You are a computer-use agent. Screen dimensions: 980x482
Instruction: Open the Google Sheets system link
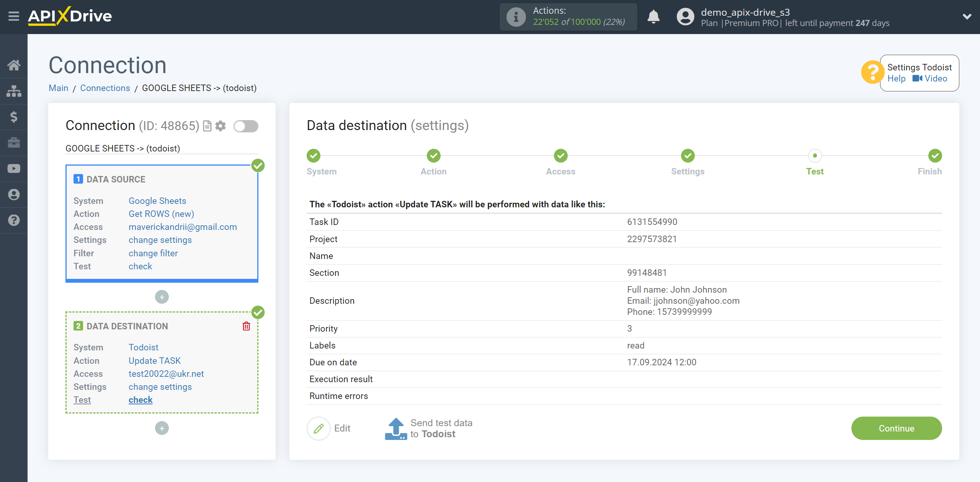tap(157, 201)
